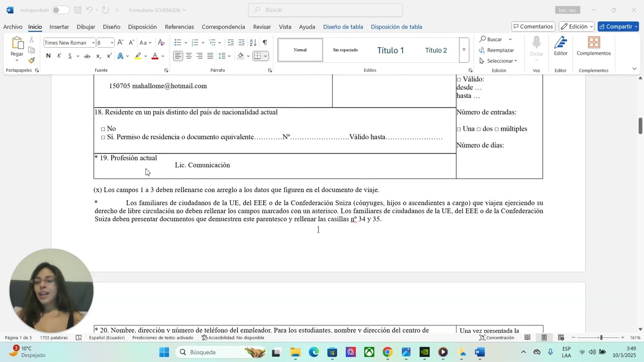Check the 'múltiples' entries checkbox
This screenshot has width=644, height=362.
pos(497,129)
